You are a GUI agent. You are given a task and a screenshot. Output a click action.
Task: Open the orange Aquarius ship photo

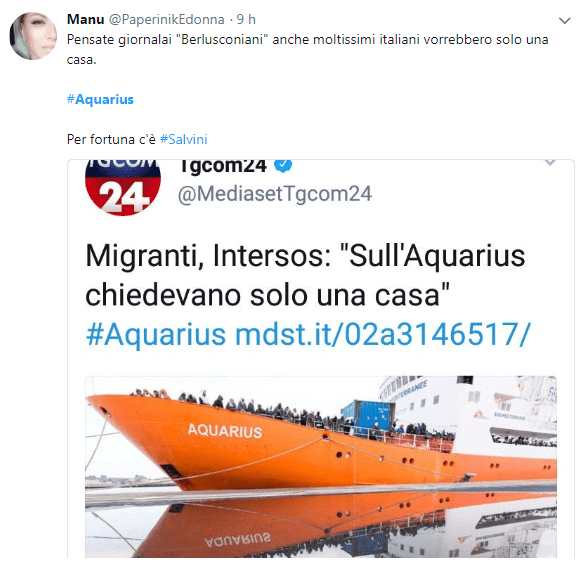click(x=321, y=467)
